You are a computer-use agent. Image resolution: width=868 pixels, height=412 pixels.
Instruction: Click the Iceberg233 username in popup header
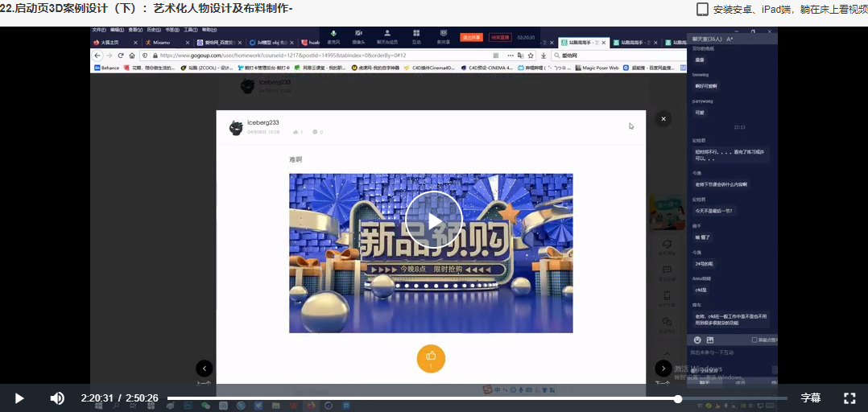click(263, 123)
